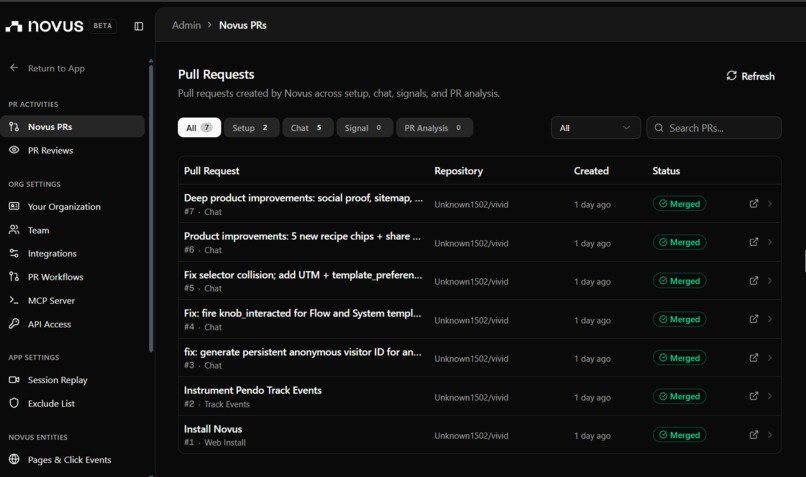Click the Pages & Click Events globe icon
The width and height of the screenshot is (806, 477).
14,459
